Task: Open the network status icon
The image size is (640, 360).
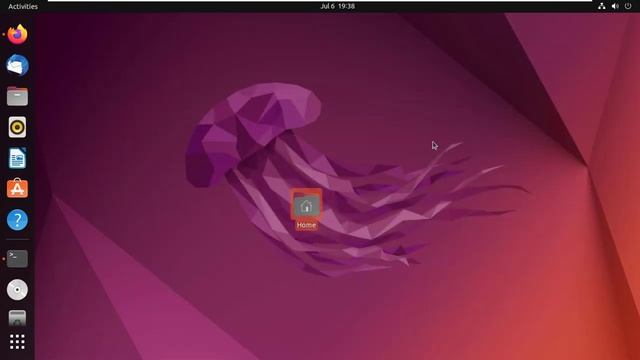Action: point(602,6)
